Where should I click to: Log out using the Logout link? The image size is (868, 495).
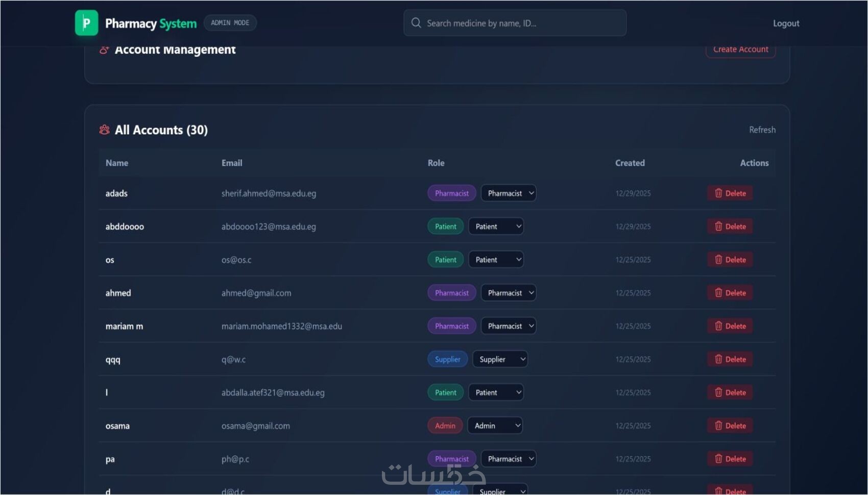pos(786,23)
